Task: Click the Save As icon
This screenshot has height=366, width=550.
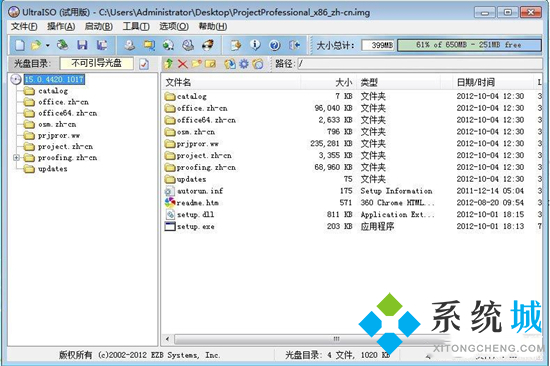Action: tap(102, 45)
